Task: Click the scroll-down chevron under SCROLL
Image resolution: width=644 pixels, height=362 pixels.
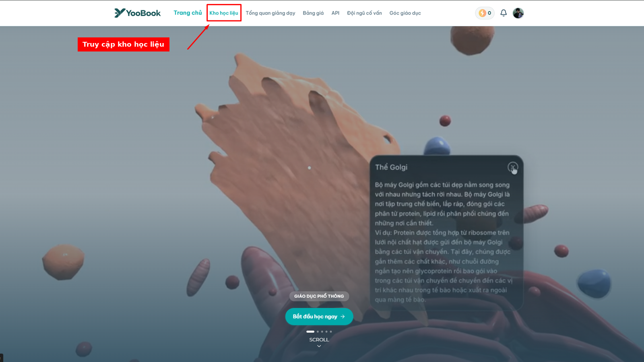Action: (x=319, y=346)
